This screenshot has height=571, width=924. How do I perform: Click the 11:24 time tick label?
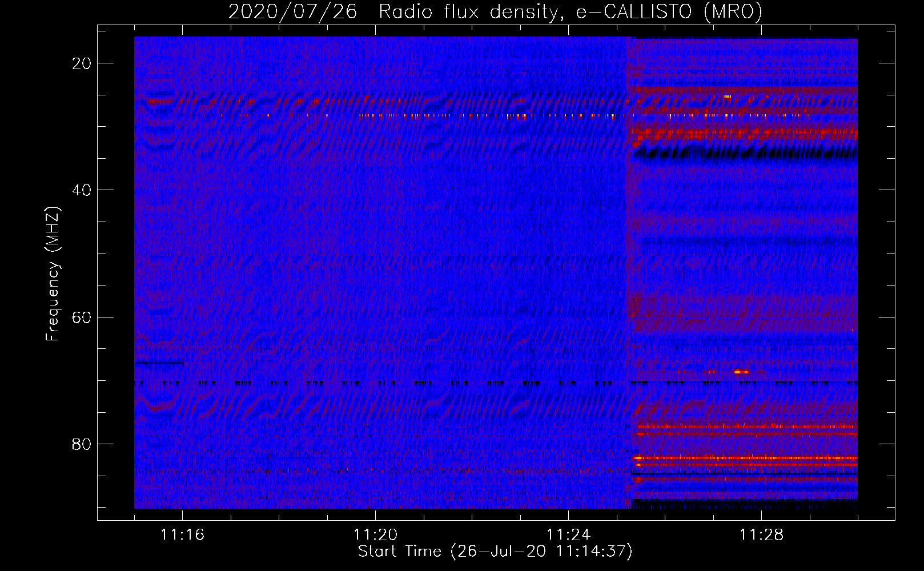568,535
